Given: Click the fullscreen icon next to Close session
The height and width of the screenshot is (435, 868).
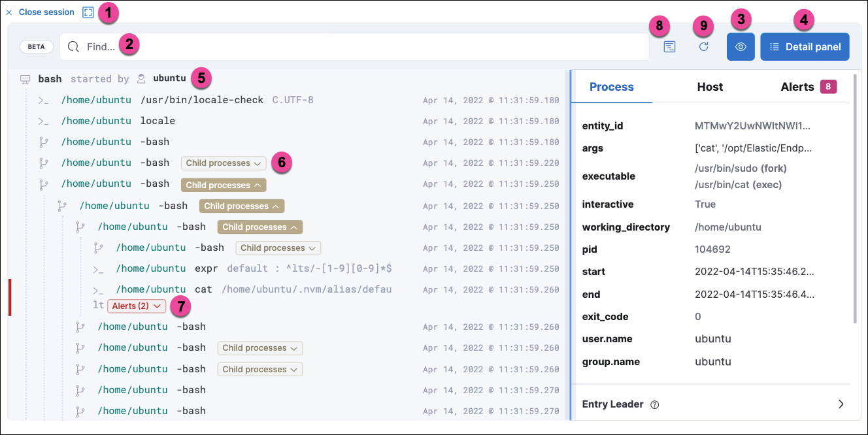Looking at the screenshot, I should pos(88,12).
